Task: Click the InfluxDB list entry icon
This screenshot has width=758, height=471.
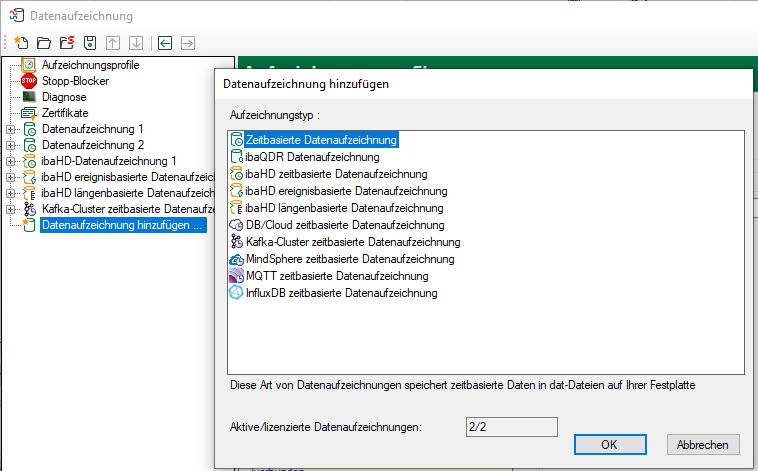Action: pyautogui.click(x=236, y=293)
